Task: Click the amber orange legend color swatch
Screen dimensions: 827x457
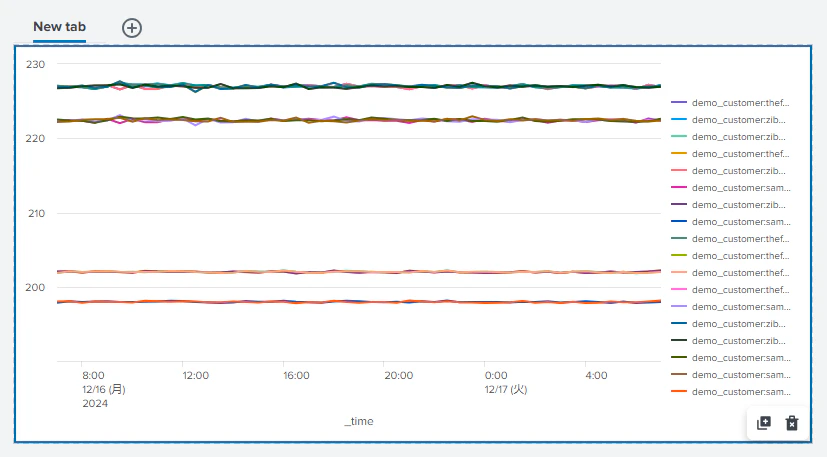Action: pos(679,154)
